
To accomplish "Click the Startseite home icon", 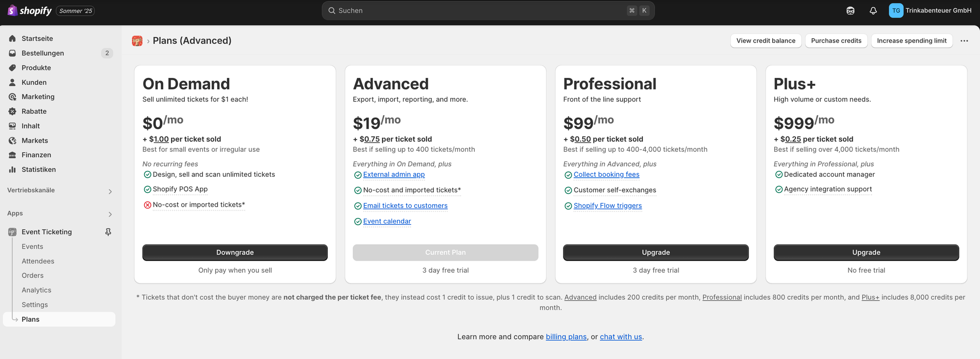I will pyautogui.click(x=12, y=38).
